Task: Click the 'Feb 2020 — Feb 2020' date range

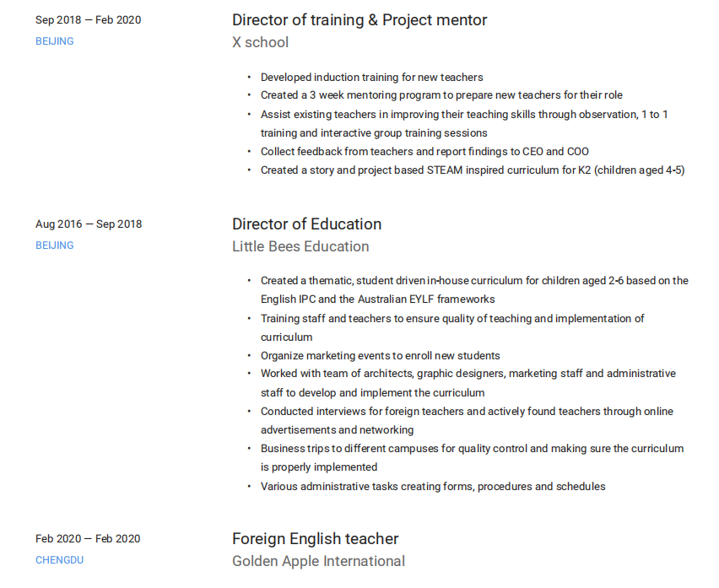Action: [x=88, y=539]
